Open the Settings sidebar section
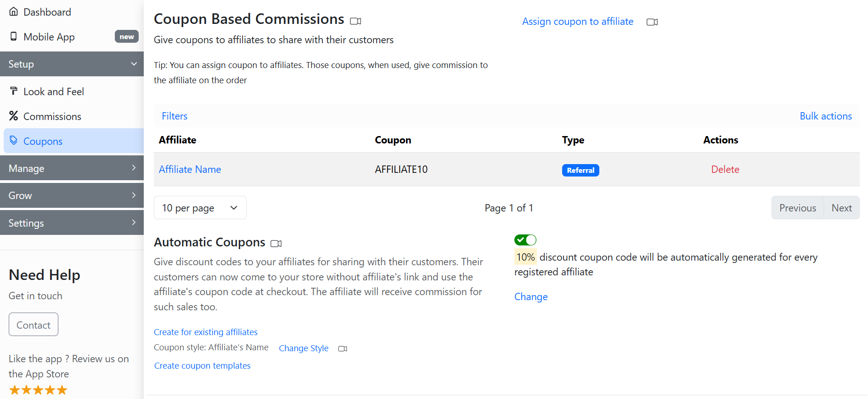This screenshot has width=868, height=399. coord(72,223)
